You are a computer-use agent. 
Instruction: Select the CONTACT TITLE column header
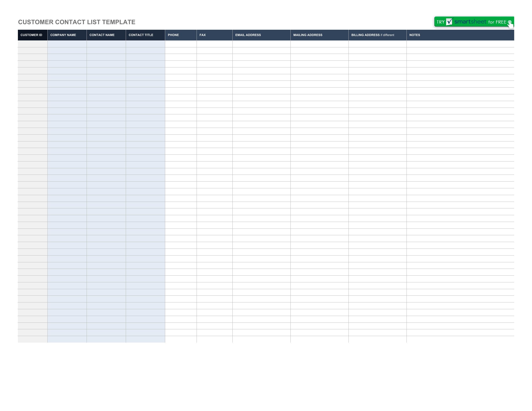(145, 35)
